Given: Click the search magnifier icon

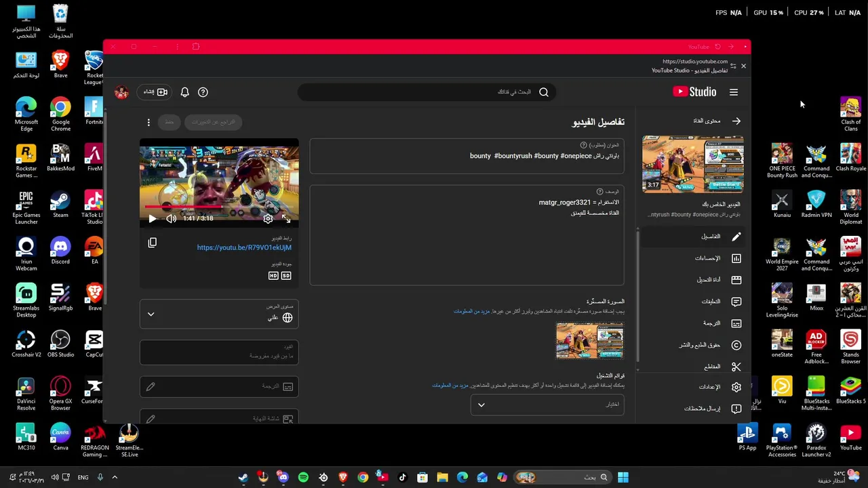Looking at the screenshot, I should 544,92.
